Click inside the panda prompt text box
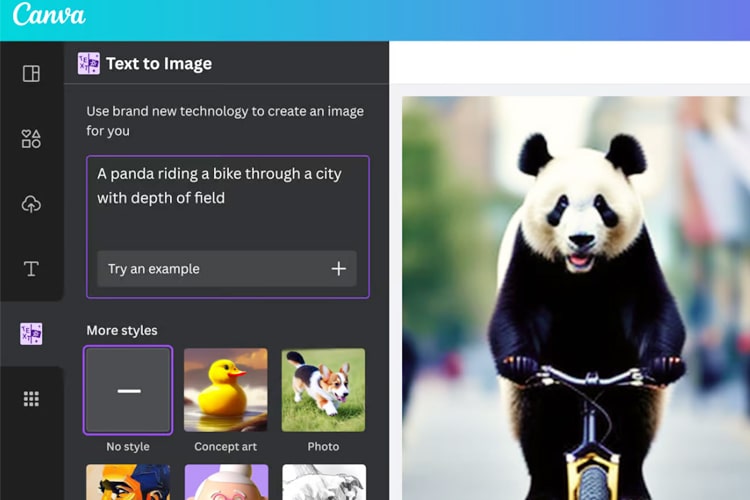This screenshot has height=500, width=750. 227,200
